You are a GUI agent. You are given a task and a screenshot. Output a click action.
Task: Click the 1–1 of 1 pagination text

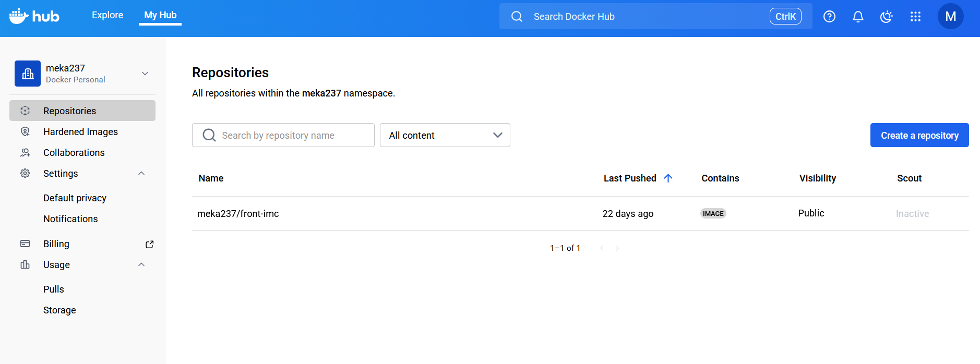565,248
